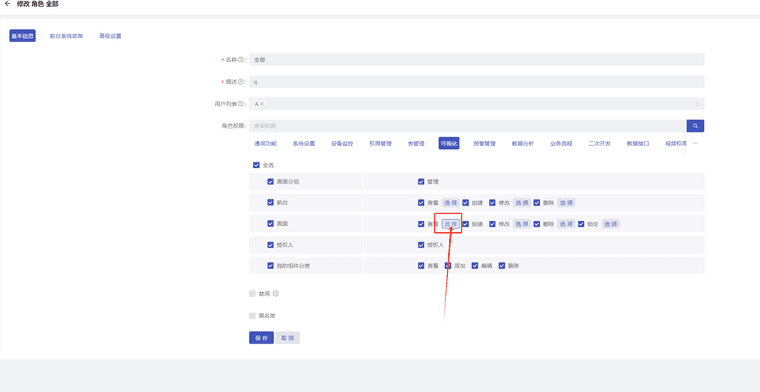Toggle 查看 checkbox in the 前台 row

point(421,203)
